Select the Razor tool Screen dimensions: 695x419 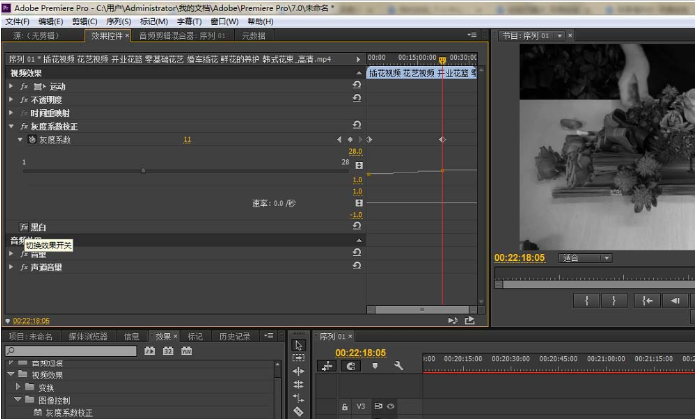click(x=297, y=411)
